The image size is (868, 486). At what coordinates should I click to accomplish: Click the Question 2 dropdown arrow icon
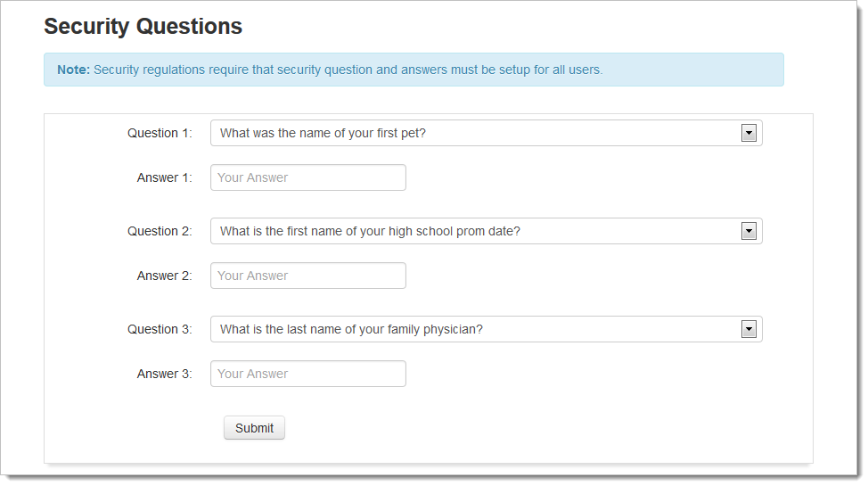coord(749,231)
